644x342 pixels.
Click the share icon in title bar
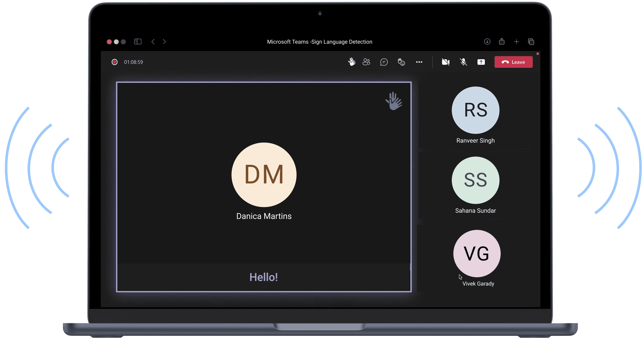[502, 41]
